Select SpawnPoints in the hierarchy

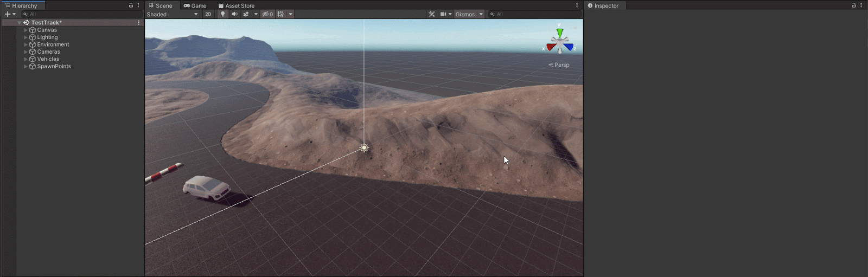pyautogui.click(x=54, y=66)
